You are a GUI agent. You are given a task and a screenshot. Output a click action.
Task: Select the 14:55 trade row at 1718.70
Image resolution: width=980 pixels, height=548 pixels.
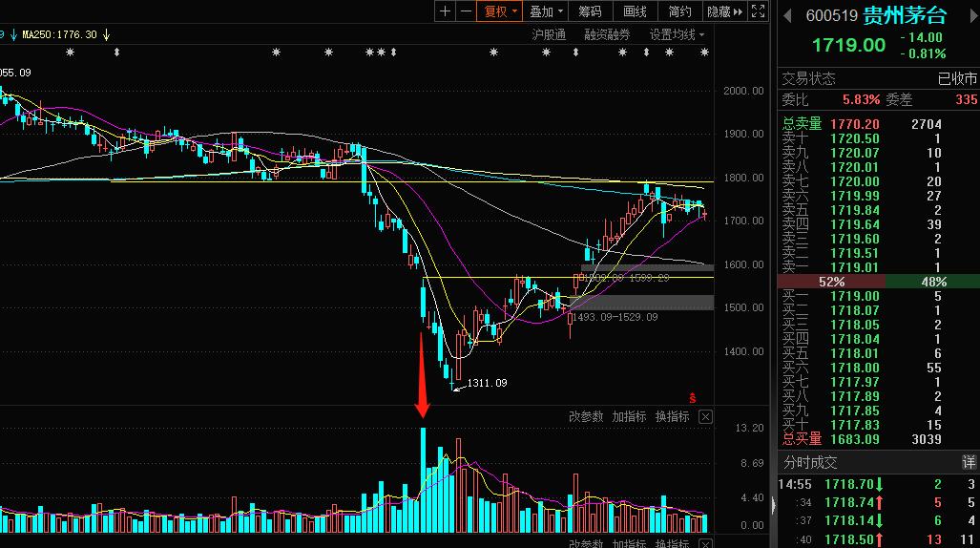click(x=879, y=484)
